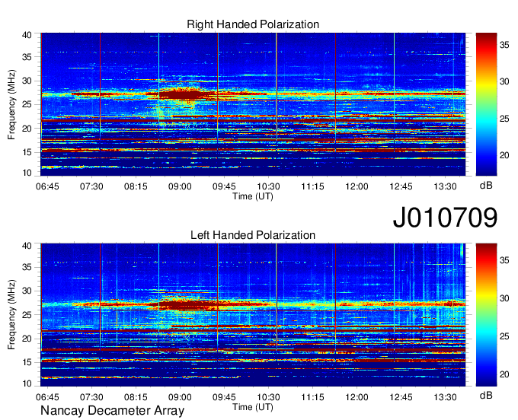Click the 12:00 tick label under the bottom plot

(x=357, y=397)
